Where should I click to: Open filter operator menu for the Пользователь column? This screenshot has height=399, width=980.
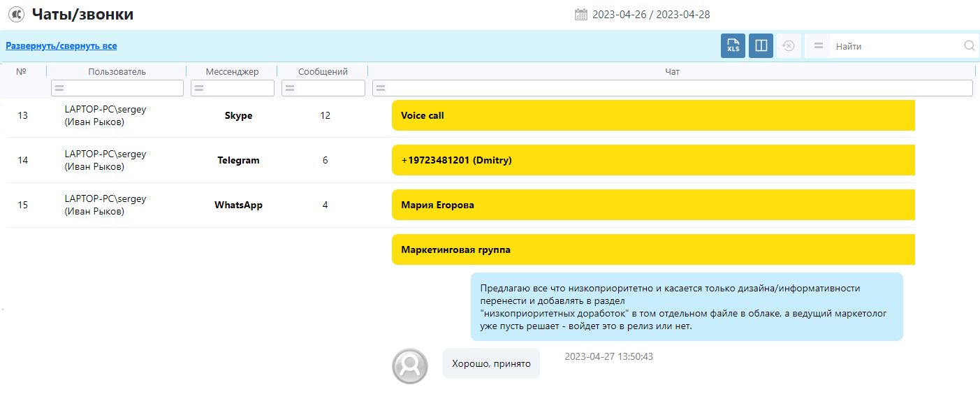click(x=60, y=88)
